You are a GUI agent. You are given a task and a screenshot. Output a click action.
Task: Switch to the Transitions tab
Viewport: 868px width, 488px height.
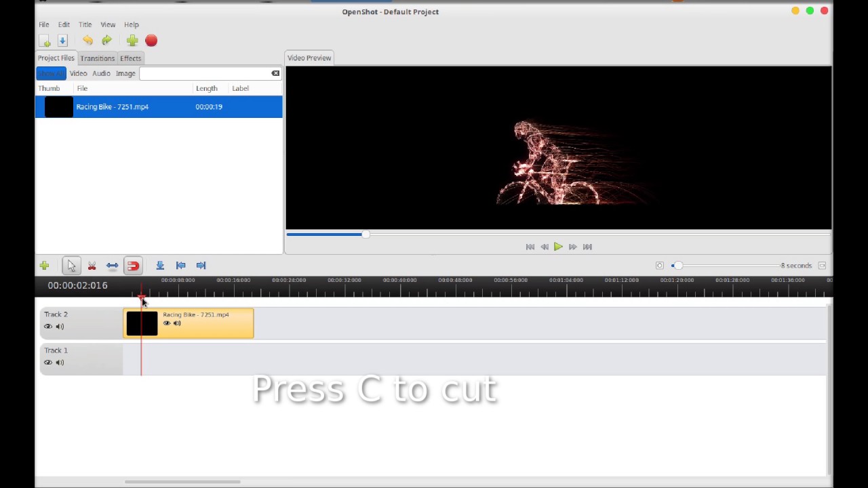pyautogui.click(x=98, y=58)
